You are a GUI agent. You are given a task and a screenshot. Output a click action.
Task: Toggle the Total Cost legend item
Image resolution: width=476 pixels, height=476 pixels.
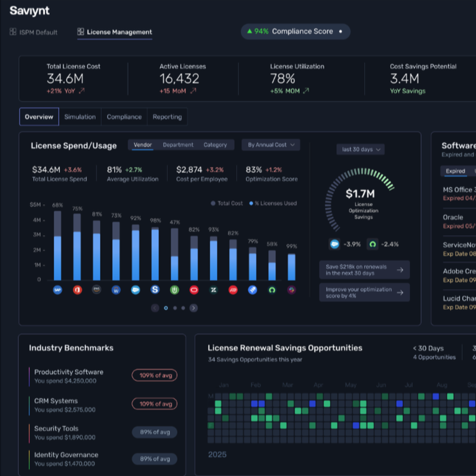point(227,203)
